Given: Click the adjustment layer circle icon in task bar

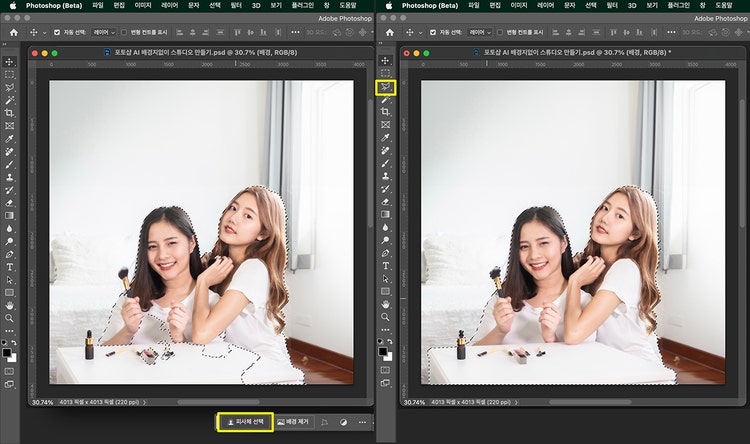Looking at the screenshot, I should tap(343, 422).
